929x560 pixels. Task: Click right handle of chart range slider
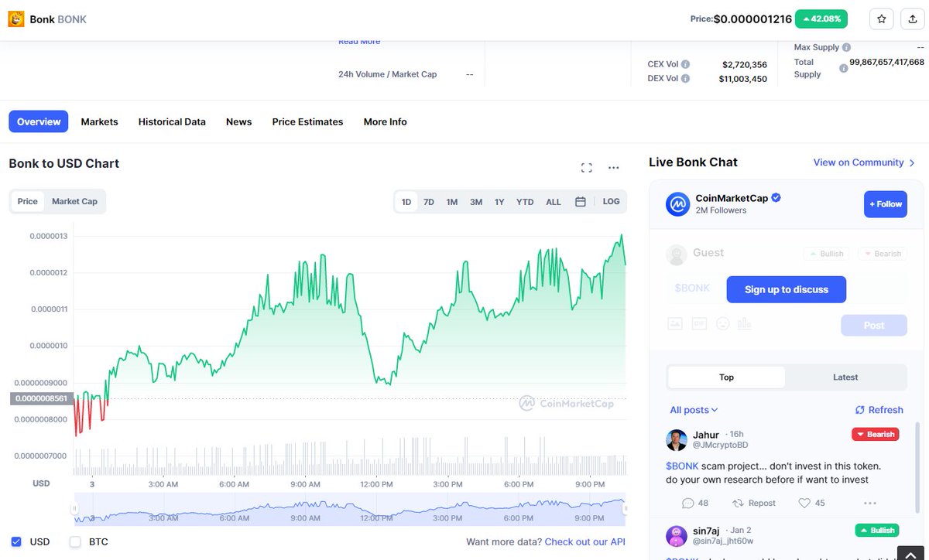(x=625, y=509)
